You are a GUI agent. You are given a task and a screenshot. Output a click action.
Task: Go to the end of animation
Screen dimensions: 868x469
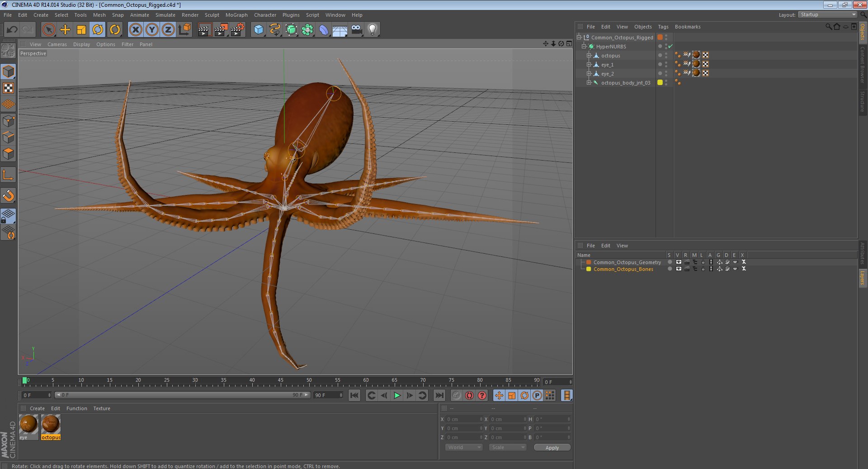(x=439, y=395)
